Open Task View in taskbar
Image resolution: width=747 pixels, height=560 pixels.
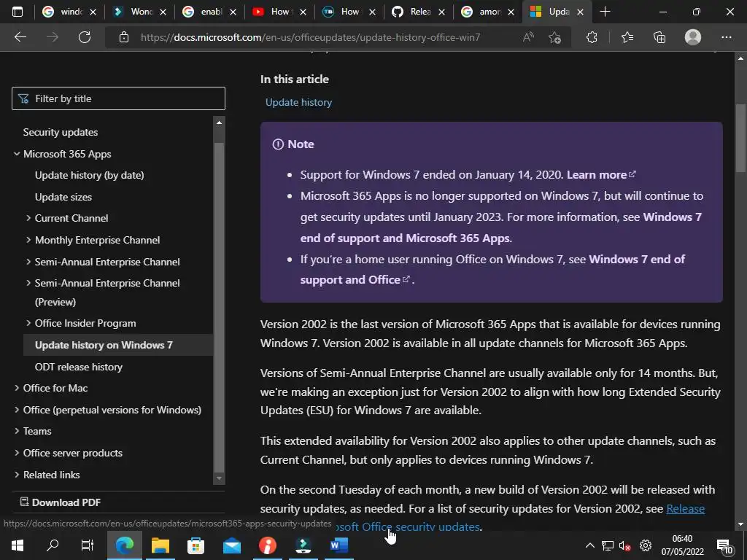point(88,545)
